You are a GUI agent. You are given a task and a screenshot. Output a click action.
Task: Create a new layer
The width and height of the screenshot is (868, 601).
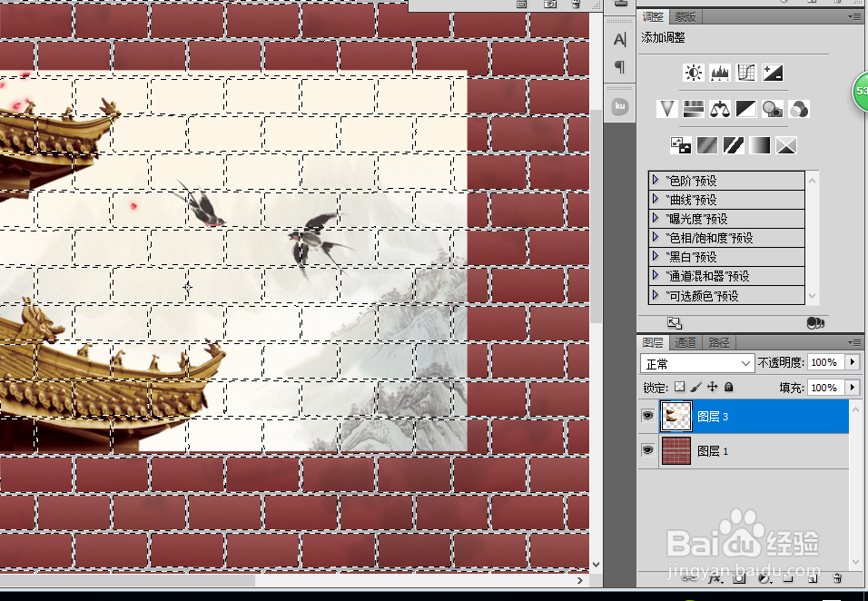point(813,579)
